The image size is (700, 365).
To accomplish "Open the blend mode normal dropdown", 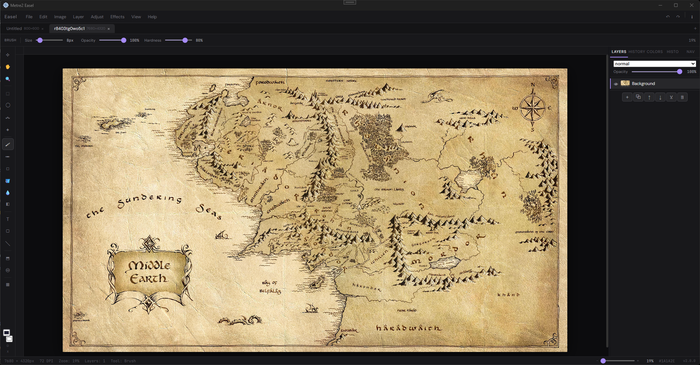I will tap(654, 64).
